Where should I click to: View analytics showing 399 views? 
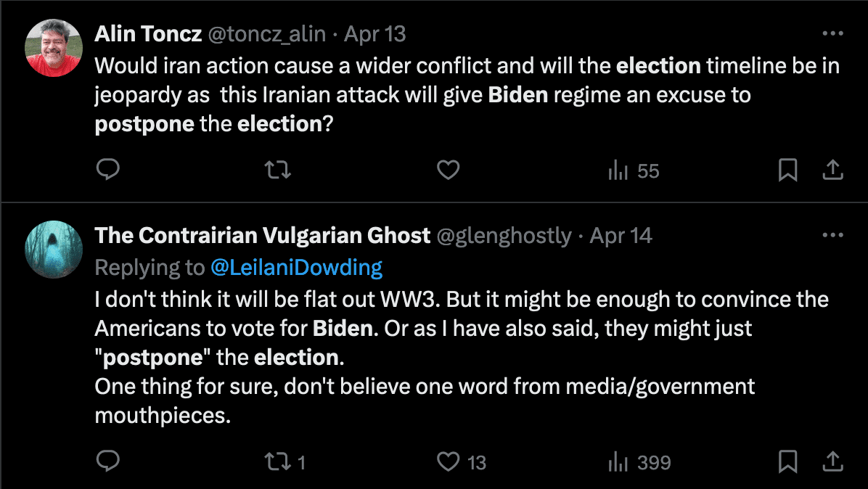[x=639, y=462]
